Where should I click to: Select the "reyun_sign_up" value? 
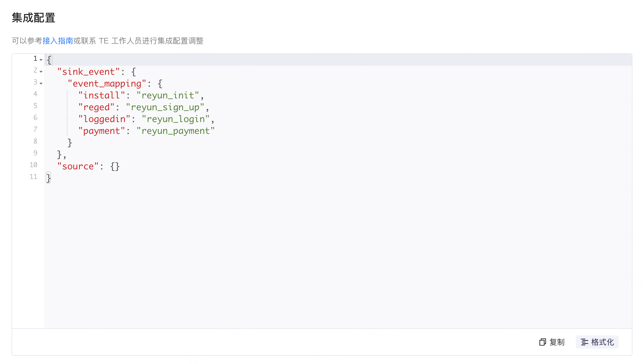tap(165, 107)
